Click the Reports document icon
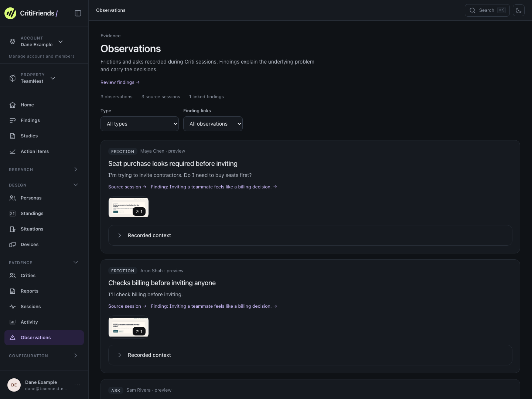 pyautogui.click(x=13, y=291)
